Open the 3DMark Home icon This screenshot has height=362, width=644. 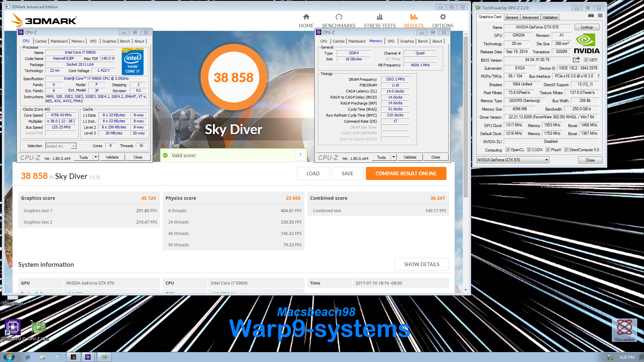click(306, 17)
